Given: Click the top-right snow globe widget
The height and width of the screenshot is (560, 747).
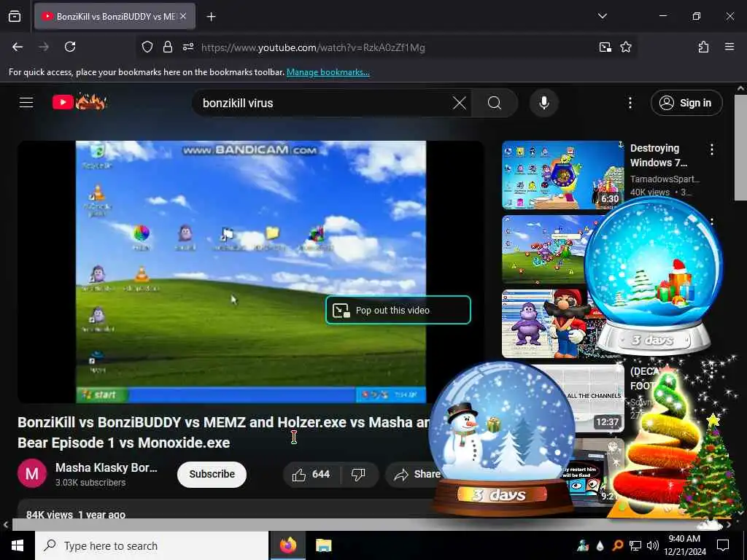Looking at the screenshot, I should coord(653,276).
